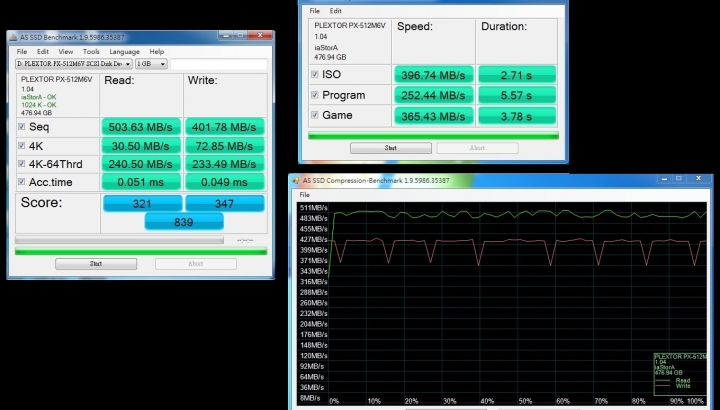Toggle the Game copy test checkbox
The height and width of the screenshot is (410, 720).
pyautogui.click(x=315, y=115)
